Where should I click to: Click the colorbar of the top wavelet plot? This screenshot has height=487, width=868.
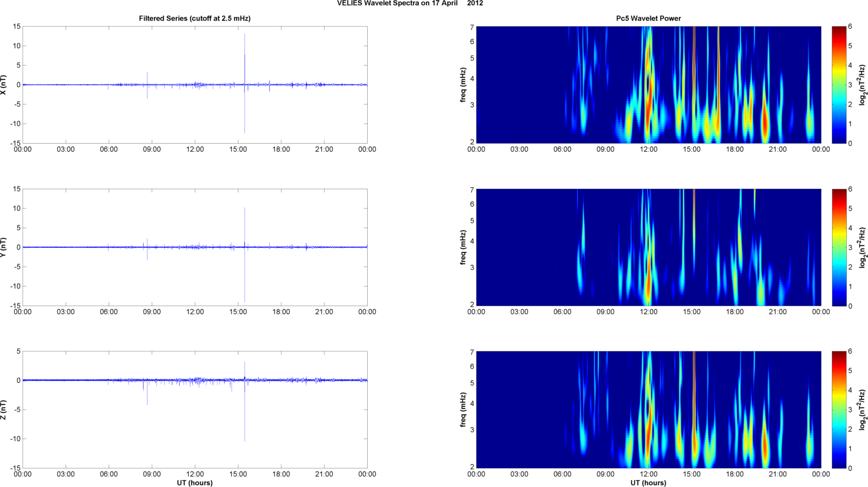coord(839,85)
